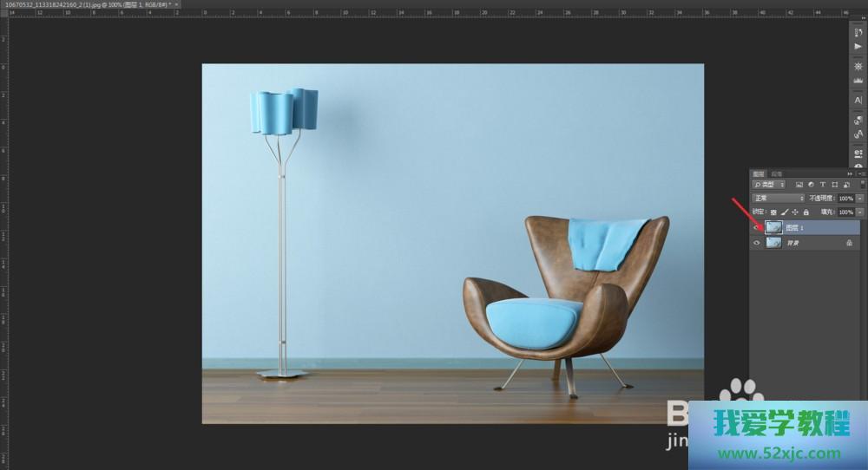Image resolution: width=868 pixels, height=470 pixels.
Task: Toggle visibility of the 背景 layer
Action: pyautogui.click(x=757, y=244)
